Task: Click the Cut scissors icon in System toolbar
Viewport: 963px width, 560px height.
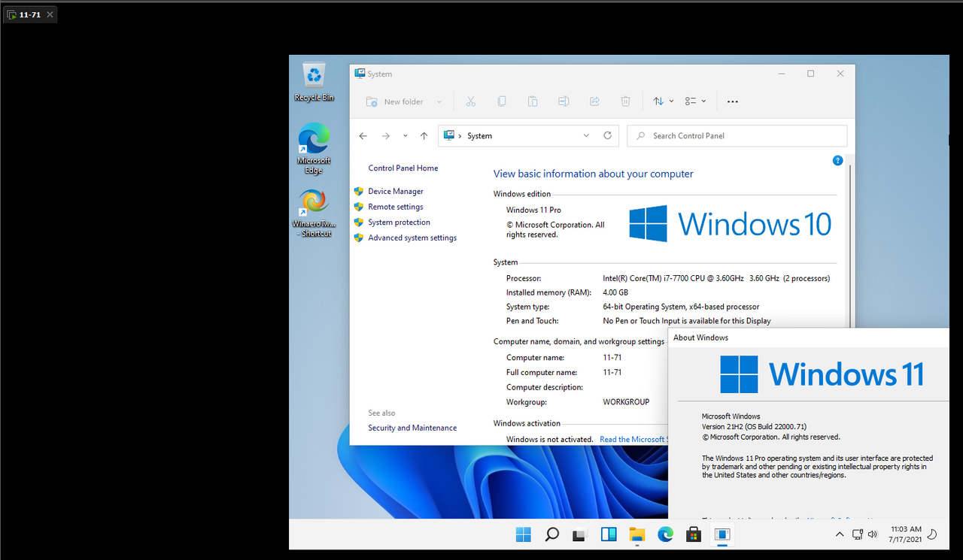Action: point(471,101)
